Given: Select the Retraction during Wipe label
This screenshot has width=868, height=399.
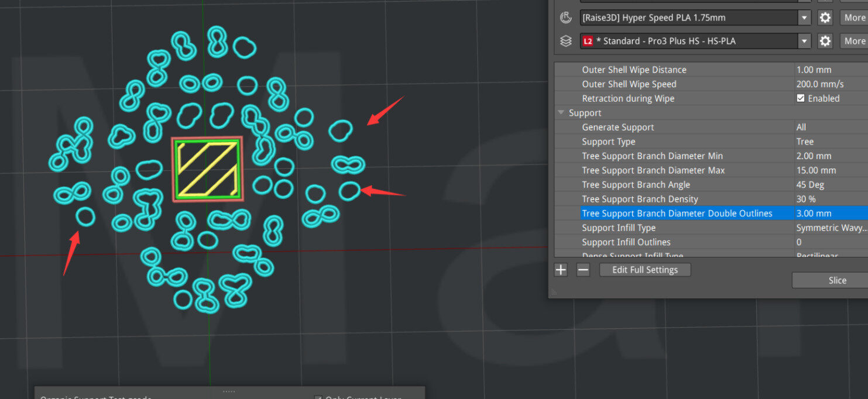Looking at the screenshot, I should click(x=628, y=98).
